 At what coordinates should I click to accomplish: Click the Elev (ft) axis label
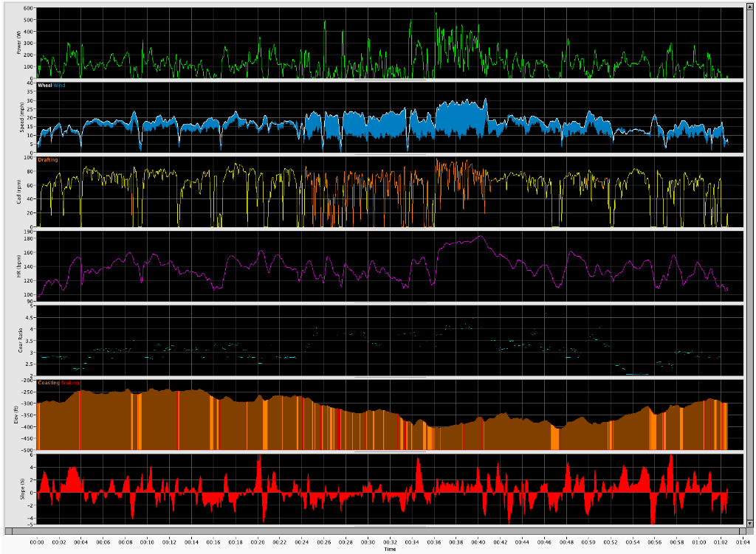(19, 415)
